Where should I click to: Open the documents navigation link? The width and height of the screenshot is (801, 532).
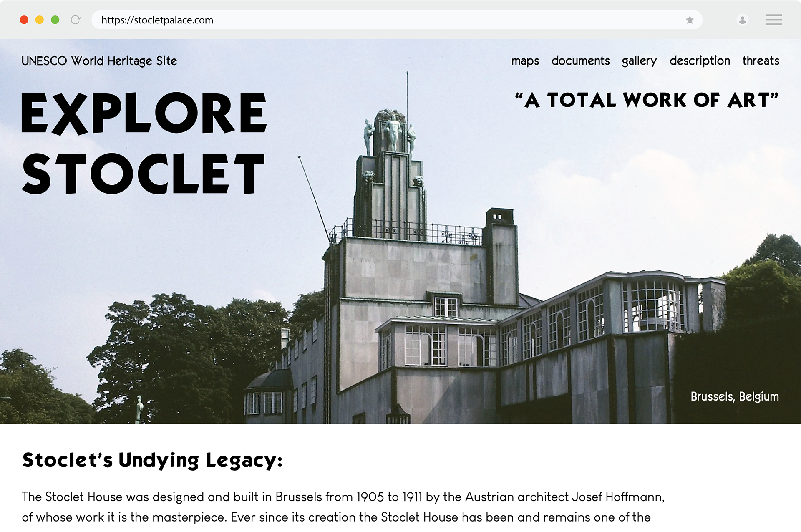580,61
